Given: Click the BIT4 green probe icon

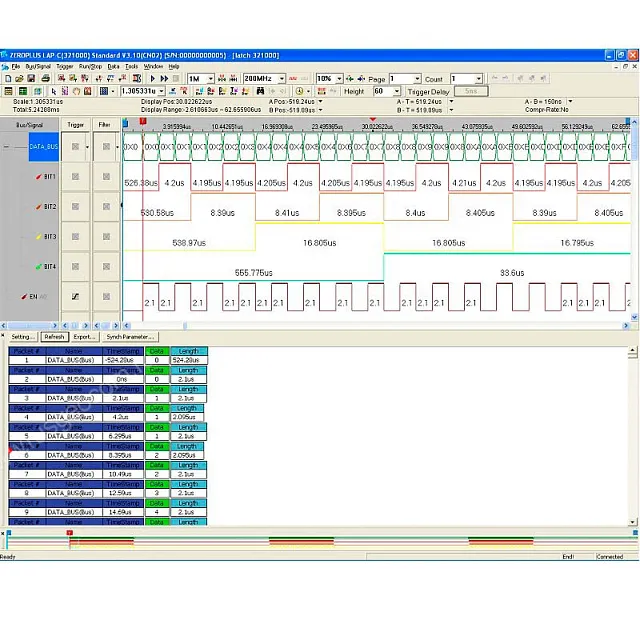Looking at the screenshot, I should 36,267.
